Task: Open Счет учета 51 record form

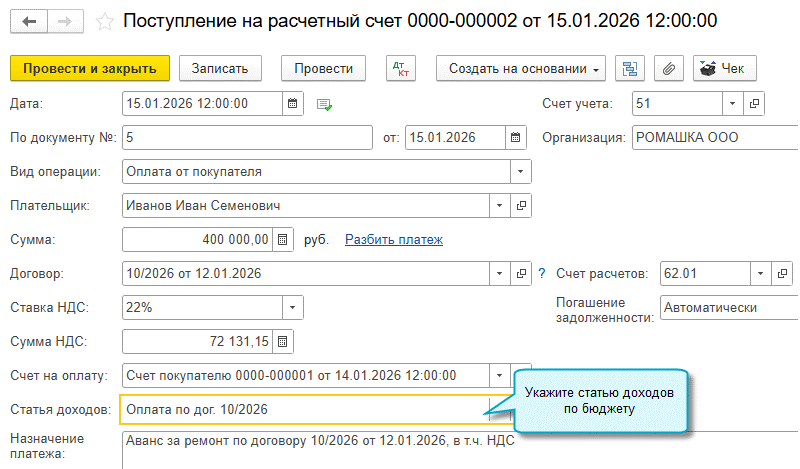Action: (x=754, y=104)
